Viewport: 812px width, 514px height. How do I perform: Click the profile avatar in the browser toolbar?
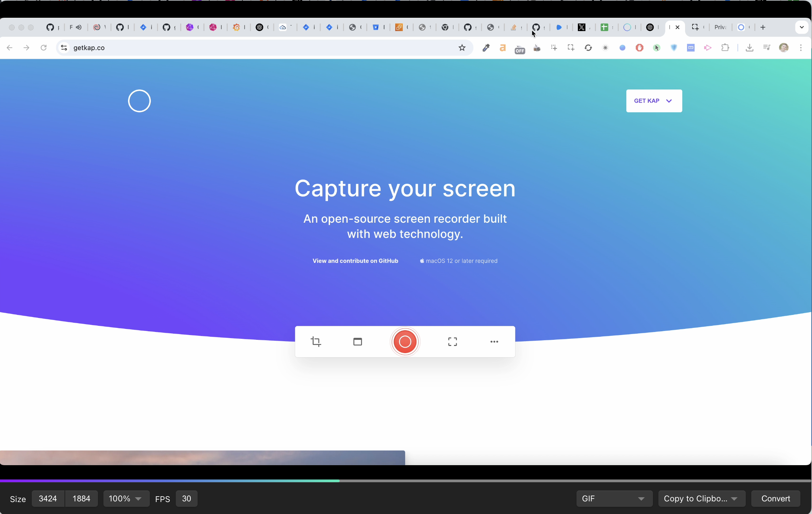[x=784, y=48]
